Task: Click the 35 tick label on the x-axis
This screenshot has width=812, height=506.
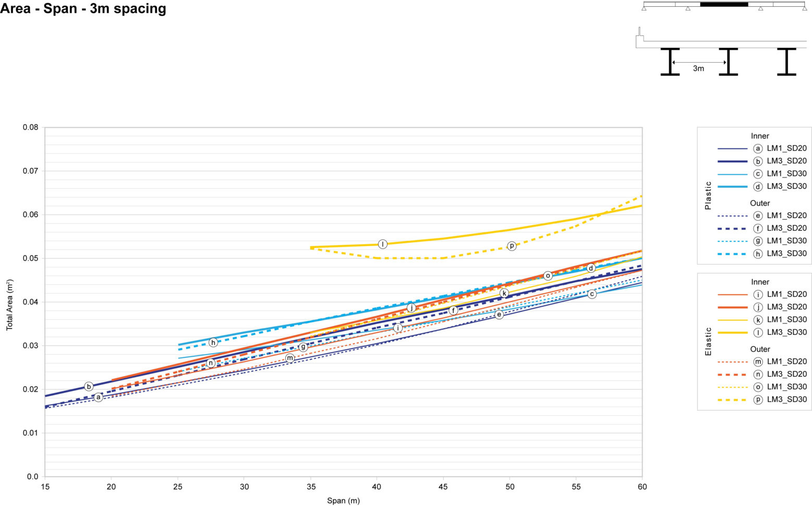Action: pyautogui.click(x=310, y=487)
